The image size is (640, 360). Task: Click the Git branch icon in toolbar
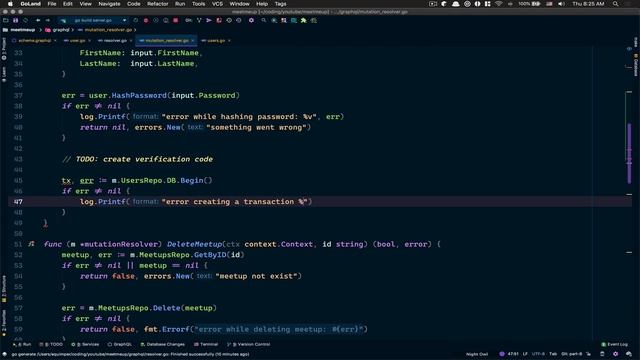point(199,20)
